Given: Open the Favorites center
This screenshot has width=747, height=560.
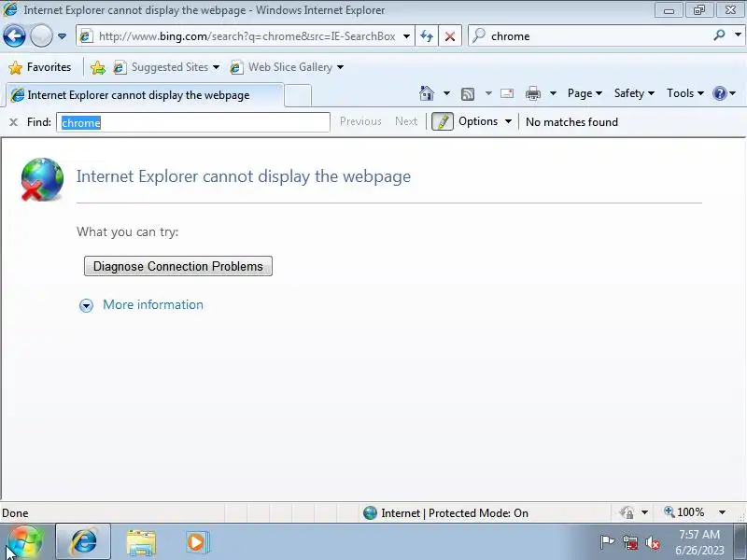Looking at the screenshot, I should click(x=40, y=67).
